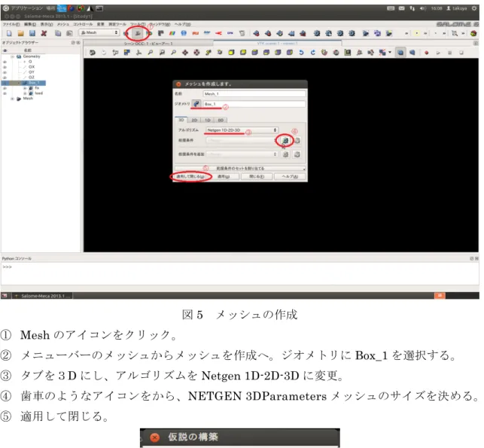This screenshot has width=484, height=448.
Task: Toggle visibility eye for load group
Action: 5,93
